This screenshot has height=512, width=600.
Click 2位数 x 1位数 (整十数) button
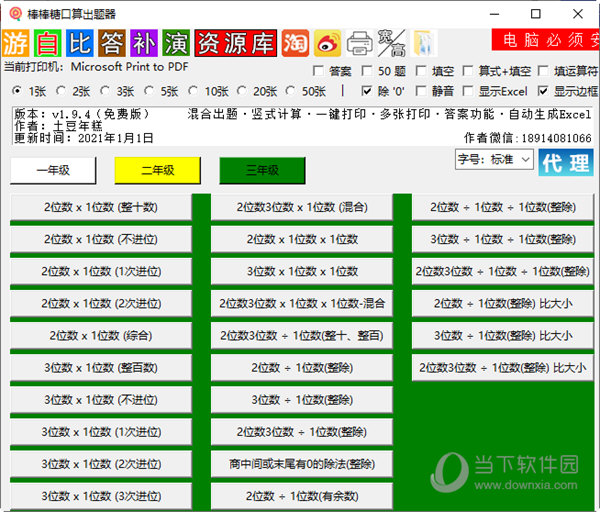click(101, 207)
